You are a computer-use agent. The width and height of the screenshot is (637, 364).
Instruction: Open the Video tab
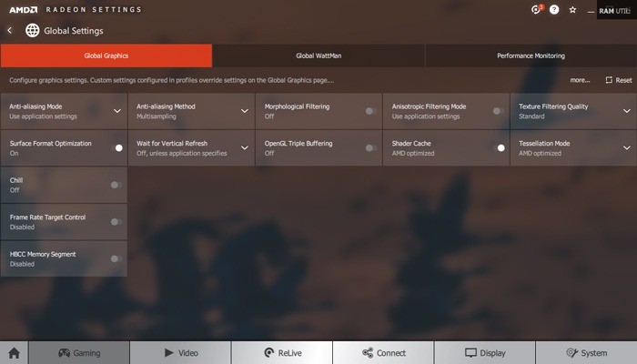point(181,353)
